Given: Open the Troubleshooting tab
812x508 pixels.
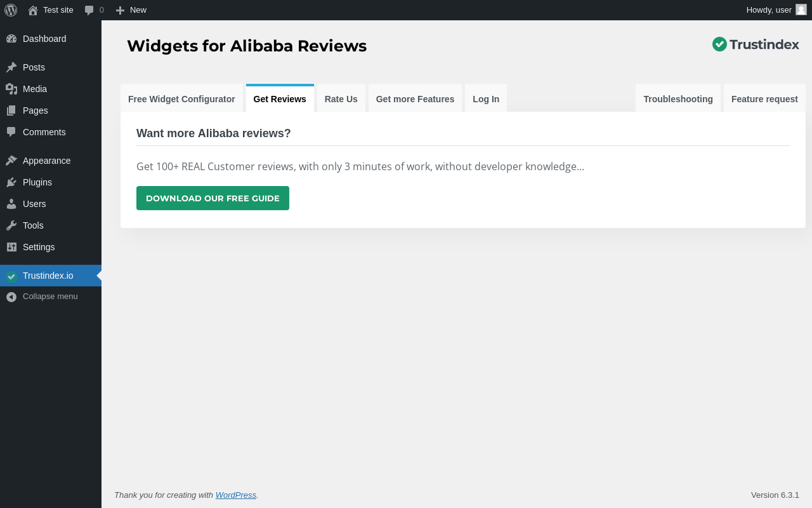Looking at the screenshot, I should click(678, 99).
